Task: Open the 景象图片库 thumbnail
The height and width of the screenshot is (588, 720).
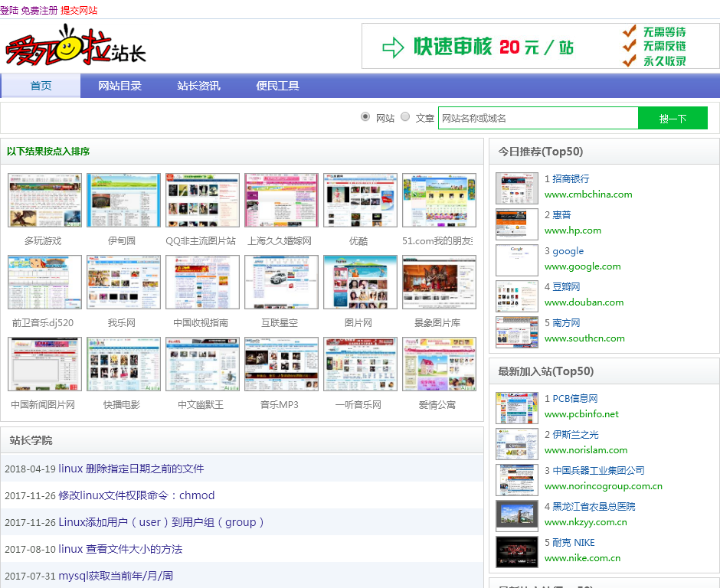Action: point(440,282)
